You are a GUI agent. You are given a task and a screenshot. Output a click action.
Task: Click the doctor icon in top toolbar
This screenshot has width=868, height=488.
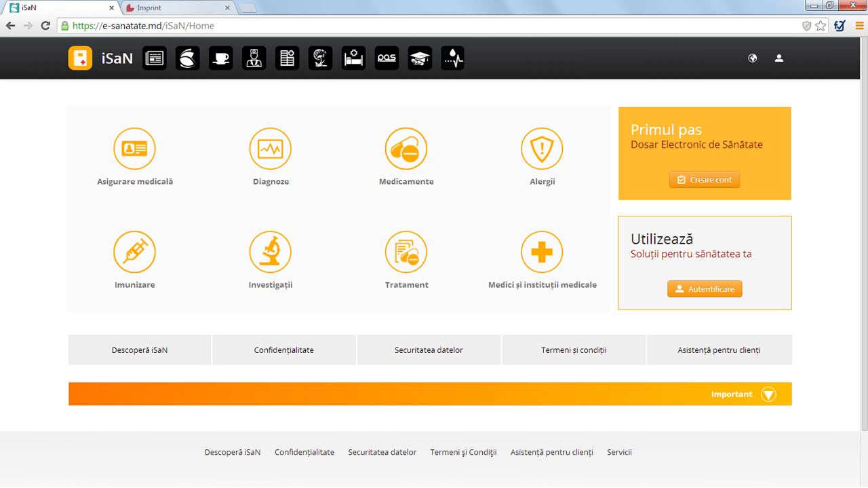254,58
